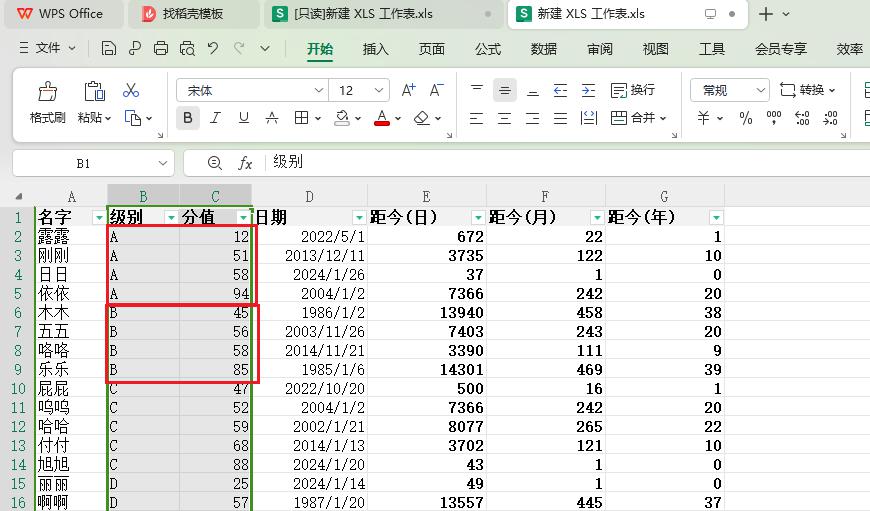Toggle Italic formatting
This screenshot has width=870, height=511.
pos(215,118)
